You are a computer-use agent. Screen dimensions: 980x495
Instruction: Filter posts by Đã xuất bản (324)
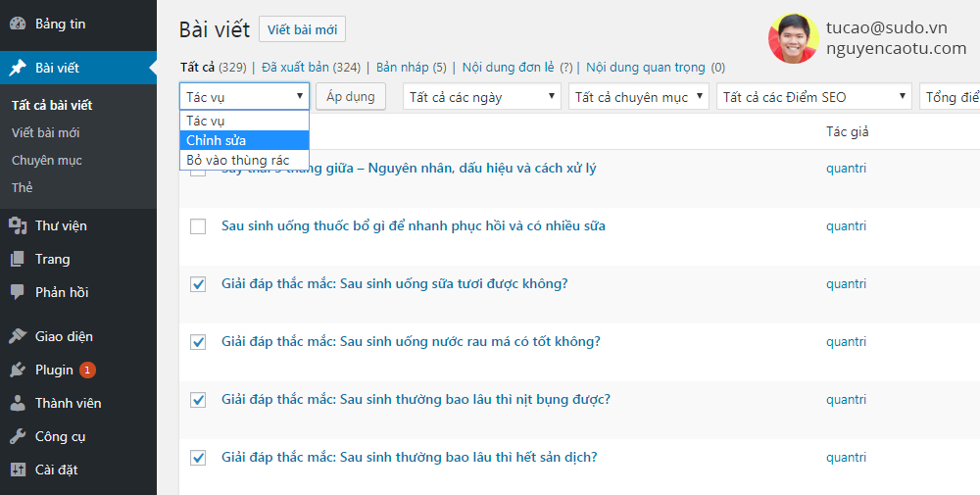coord(312,68)
